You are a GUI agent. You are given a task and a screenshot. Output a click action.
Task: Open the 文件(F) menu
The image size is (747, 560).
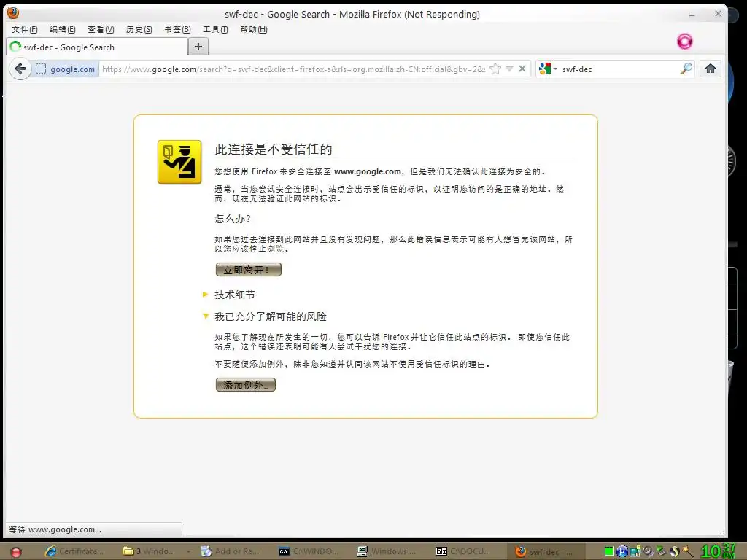pyautogui.click(x=24, y=29)
